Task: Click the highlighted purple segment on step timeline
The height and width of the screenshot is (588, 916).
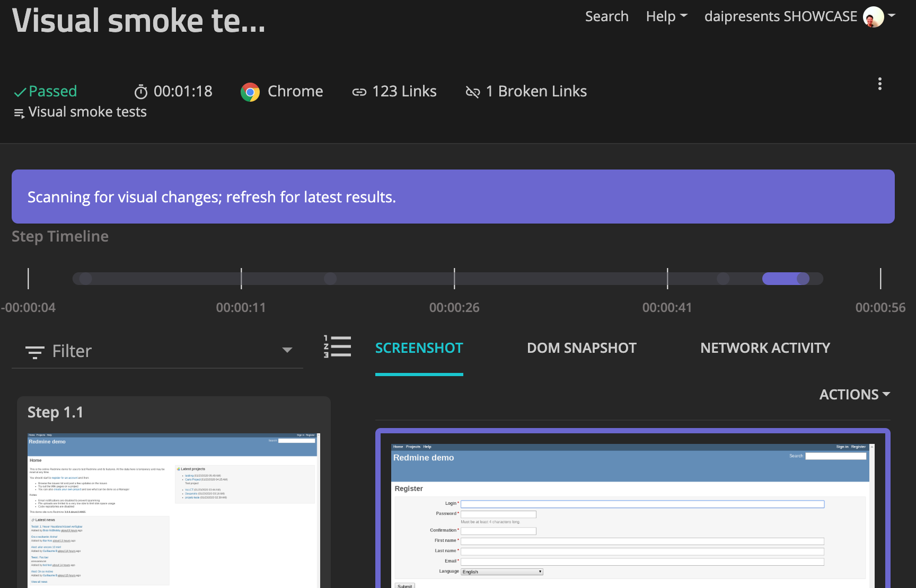Action: coord(785,279)
